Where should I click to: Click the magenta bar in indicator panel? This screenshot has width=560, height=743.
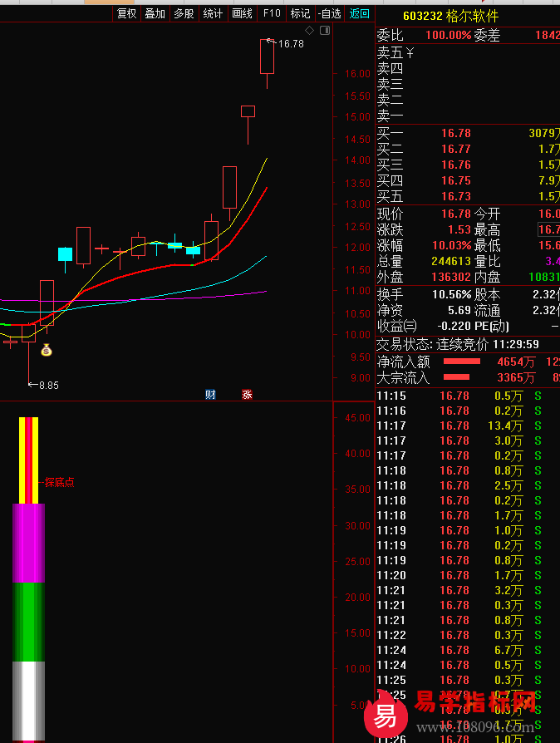tap(28, 543)
